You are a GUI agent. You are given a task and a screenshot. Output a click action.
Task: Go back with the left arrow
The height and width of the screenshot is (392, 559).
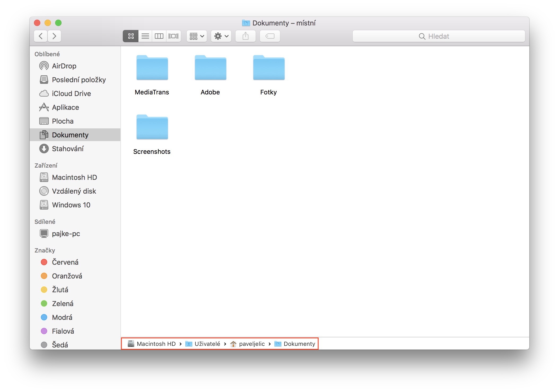click(41, 36)
